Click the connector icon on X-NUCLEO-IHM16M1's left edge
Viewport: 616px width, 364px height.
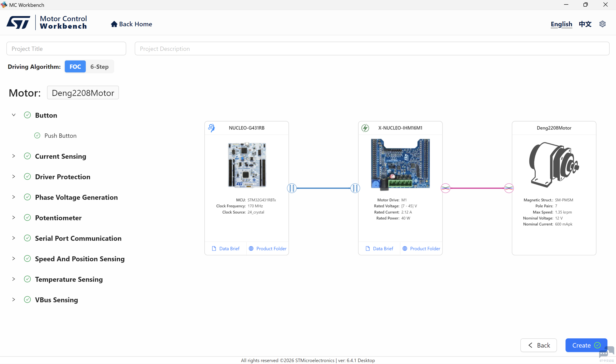(x=355, y=188)
